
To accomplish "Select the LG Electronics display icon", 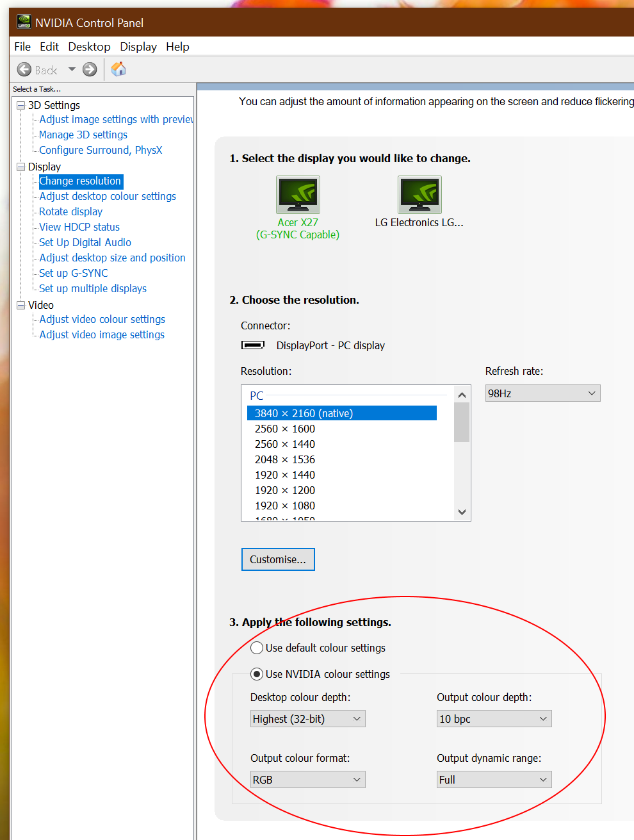I will click(x=419, y=195).
